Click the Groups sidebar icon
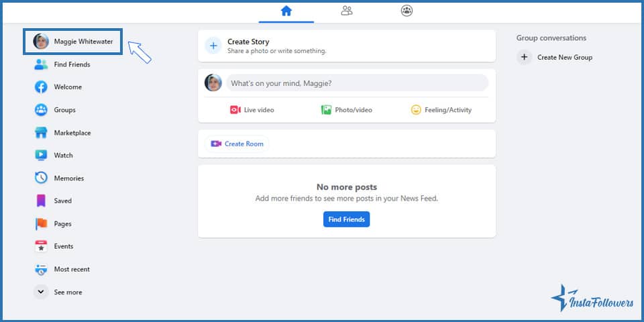Image resolution: width=644 pixels, height=322 pixels. [41, 110]
